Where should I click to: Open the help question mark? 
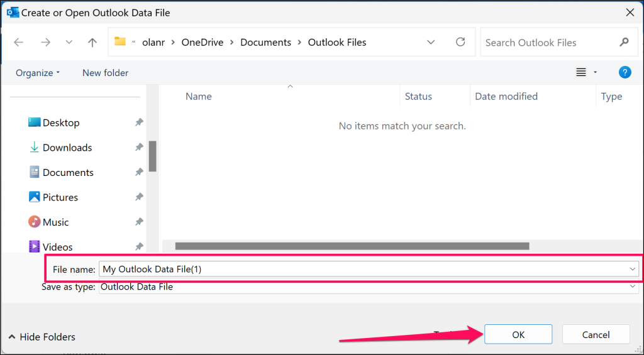(x=625, y=72)
